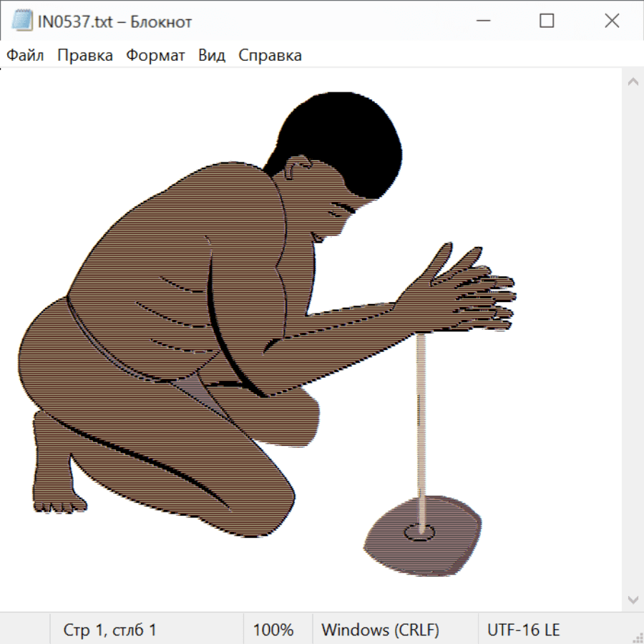Expand the Формат menu
This screenshot has height=644, width=644.
coord(155,56)
